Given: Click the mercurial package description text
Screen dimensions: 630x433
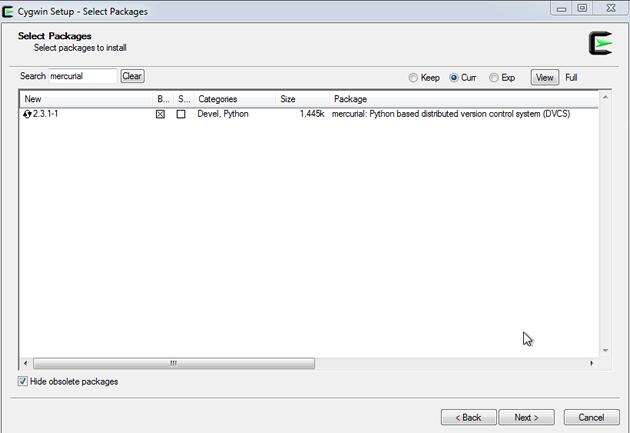Looking at the screenshot, I should (451, 114).
